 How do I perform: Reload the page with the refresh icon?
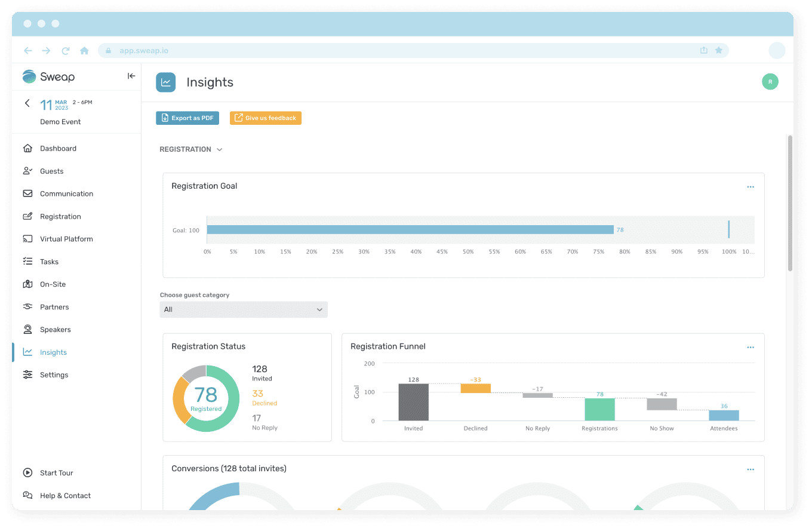tap(66, 51)
